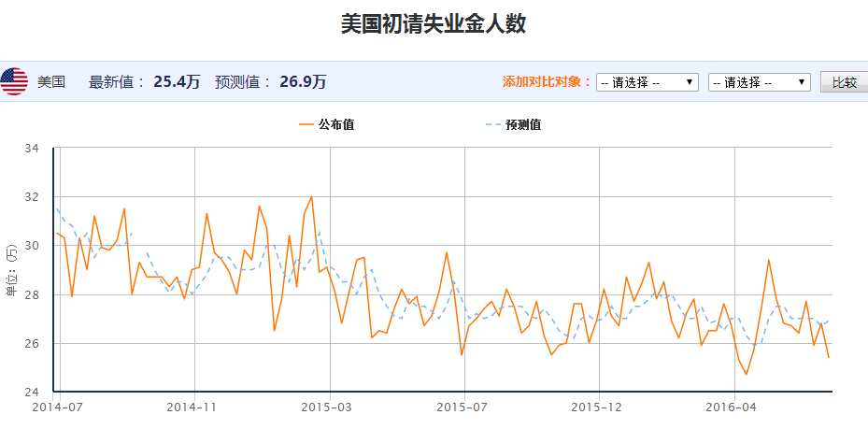The width and height of the screenshot is (868, 429).
Task: Click the orange line peak at 32
Action: [x=312, y=196]
